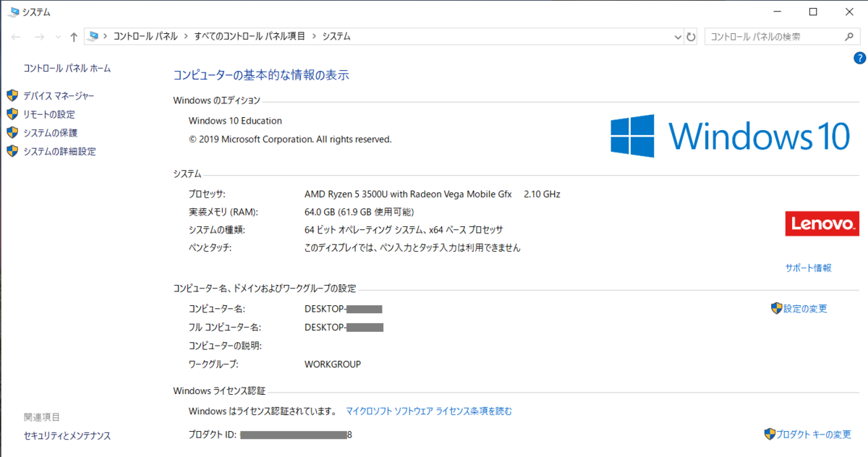The image size is (868, 457).
Task: Click the プロセッサ: label
Action: 207,194
